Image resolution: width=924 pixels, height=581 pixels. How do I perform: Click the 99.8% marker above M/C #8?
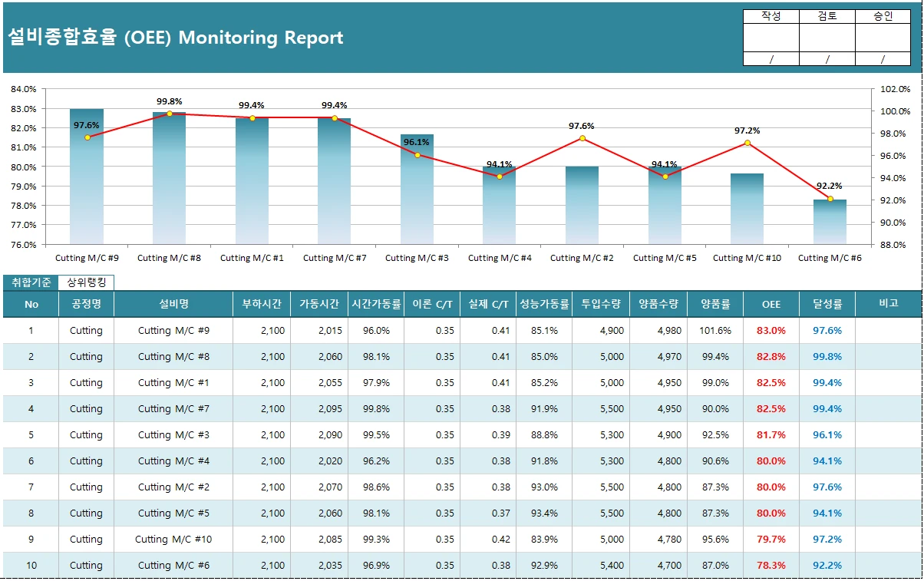pos(169,114)
